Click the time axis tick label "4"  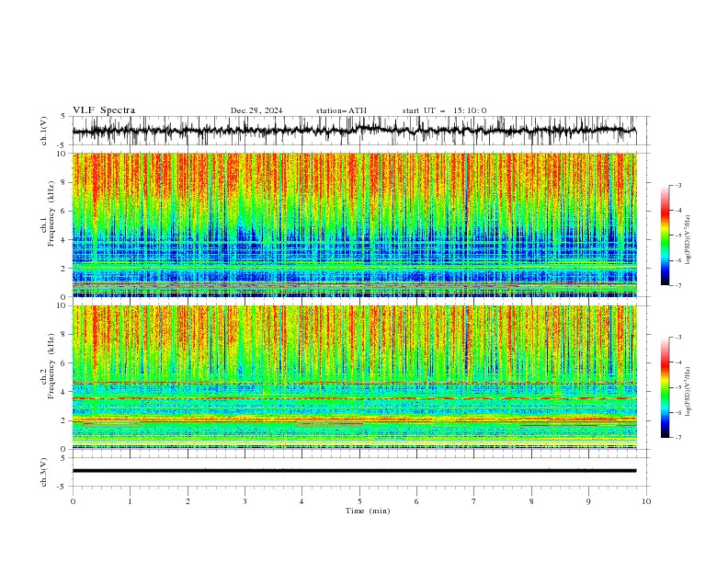[x=301, y=501]
